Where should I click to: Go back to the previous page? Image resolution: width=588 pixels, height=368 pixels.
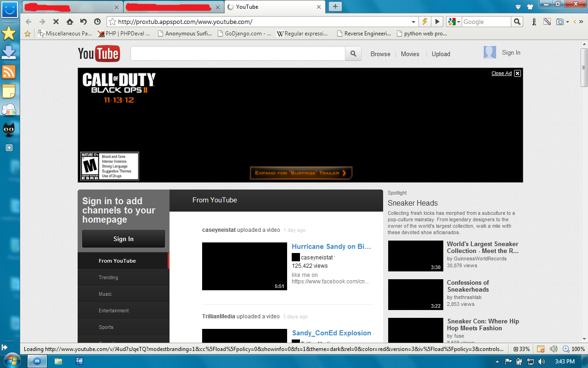[28, 22]
